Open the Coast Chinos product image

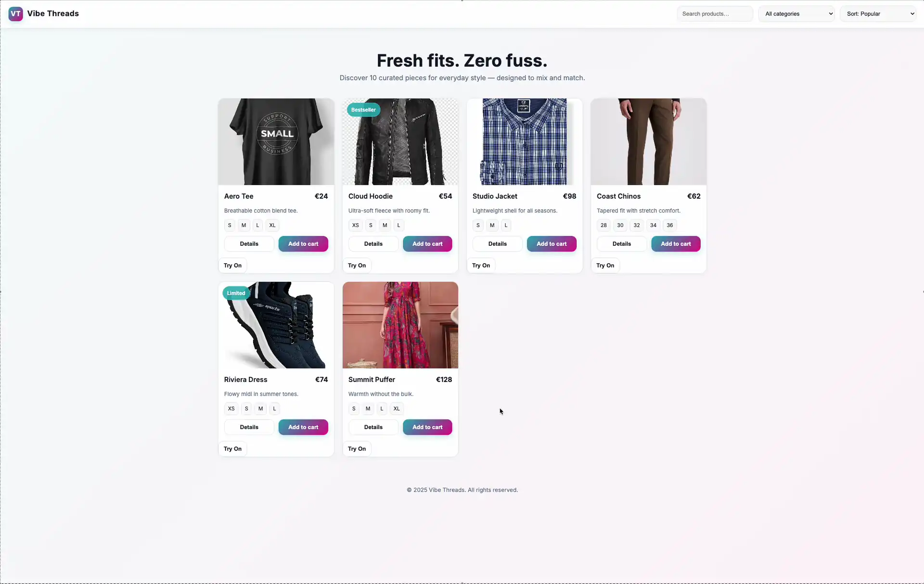[649, 141]
